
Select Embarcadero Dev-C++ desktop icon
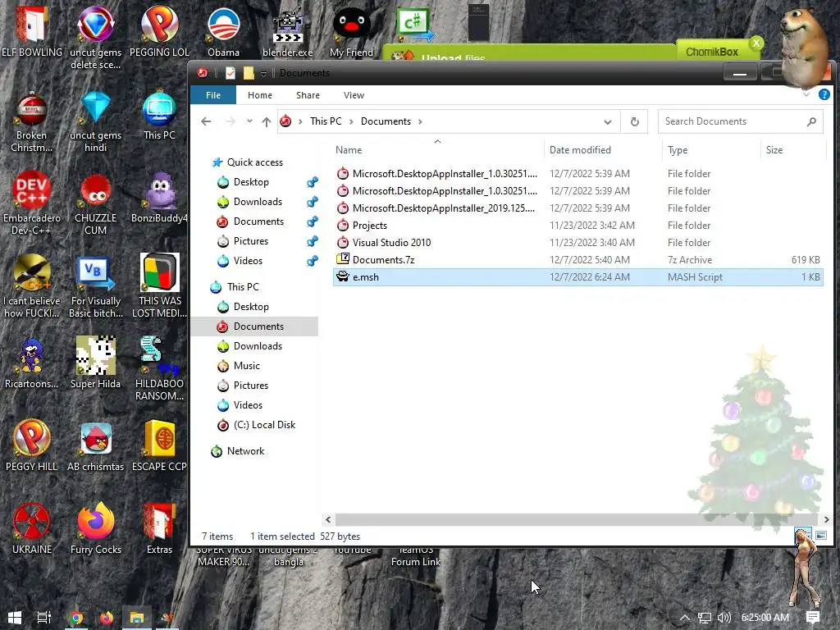(x=32, y=203)
